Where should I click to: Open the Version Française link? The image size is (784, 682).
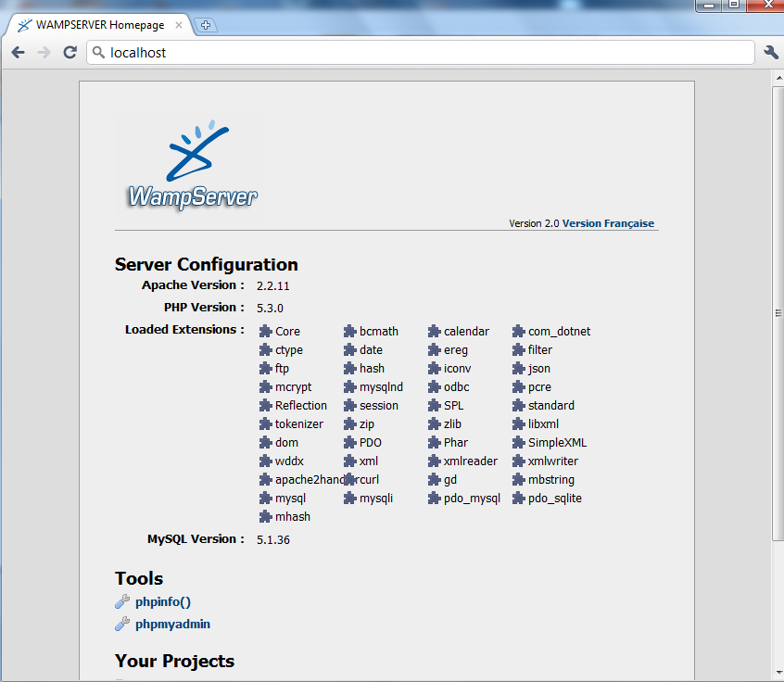click(608, 223)
